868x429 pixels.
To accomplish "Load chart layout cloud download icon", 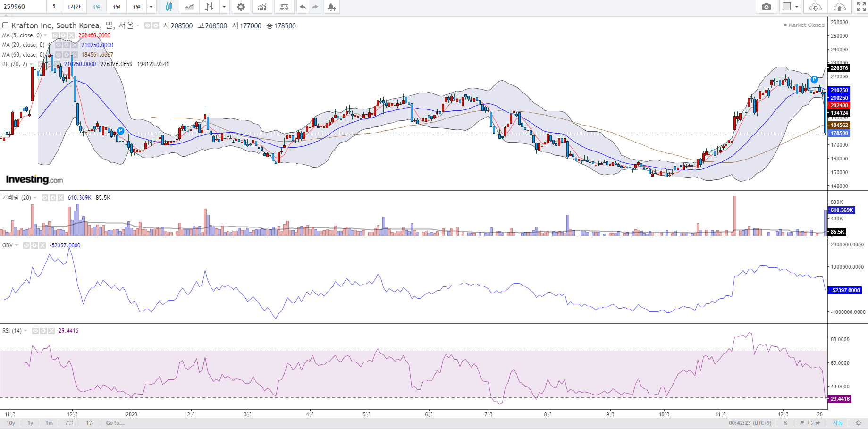I will click(x=815, y=7).
